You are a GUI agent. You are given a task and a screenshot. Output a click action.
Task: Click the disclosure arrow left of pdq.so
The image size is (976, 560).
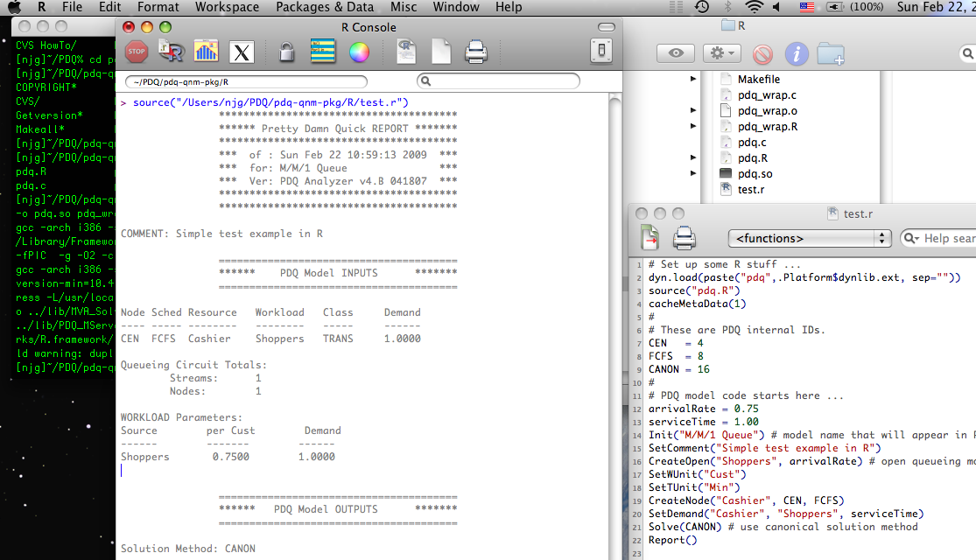pos(692,173)
